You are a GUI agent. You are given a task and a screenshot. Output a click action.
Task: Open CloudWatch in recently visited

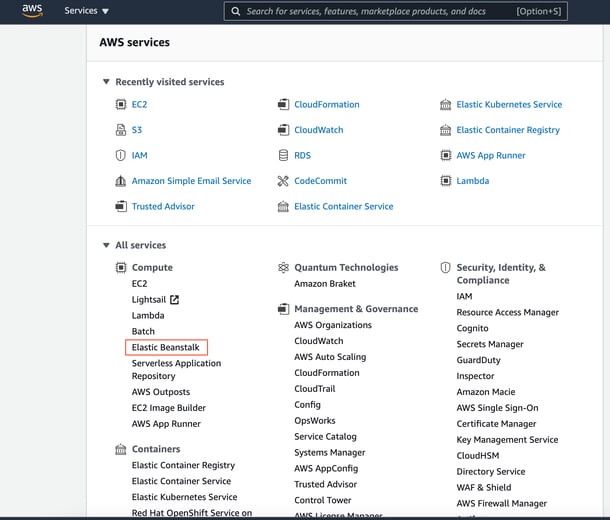(x=319, y=130)
